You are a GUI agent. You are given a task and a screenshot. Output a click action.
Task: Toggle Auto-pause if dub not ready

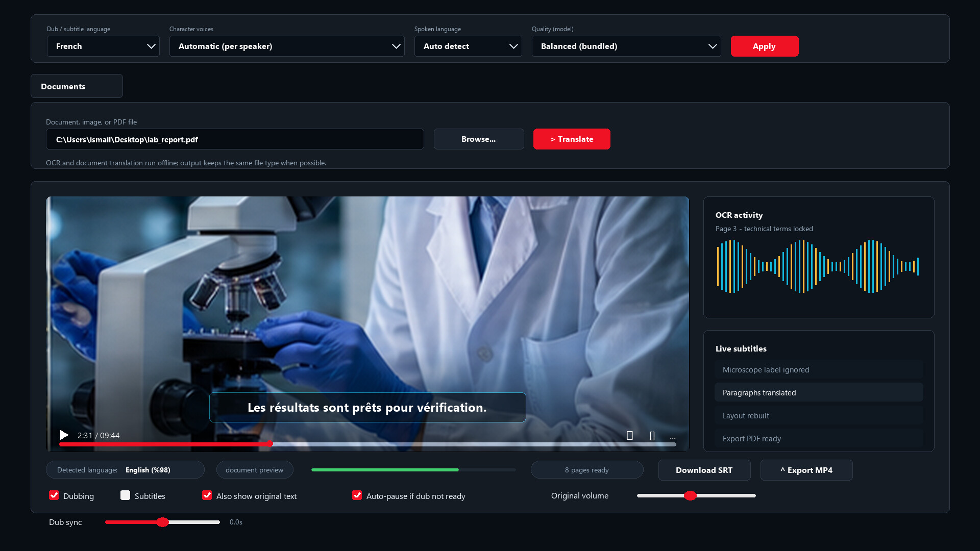(357, 495)
